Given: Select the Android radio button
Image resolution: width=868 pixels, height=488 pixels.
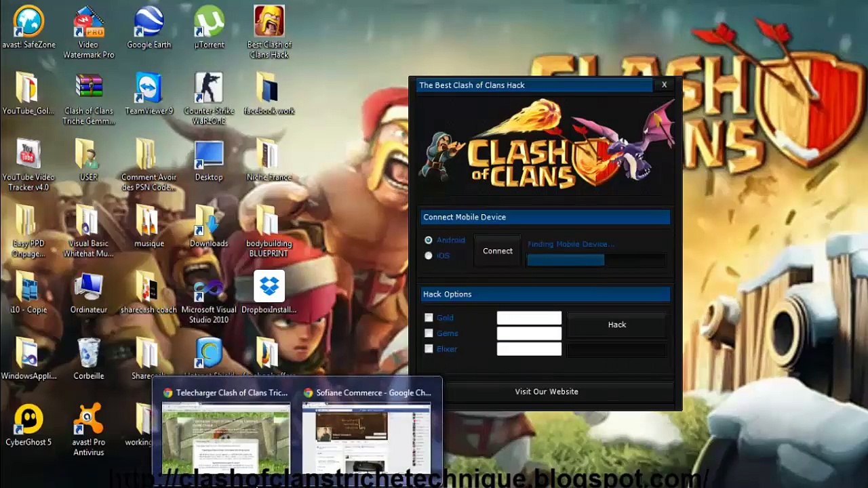Looking at the screenshot, I should [x=429, y=241].
